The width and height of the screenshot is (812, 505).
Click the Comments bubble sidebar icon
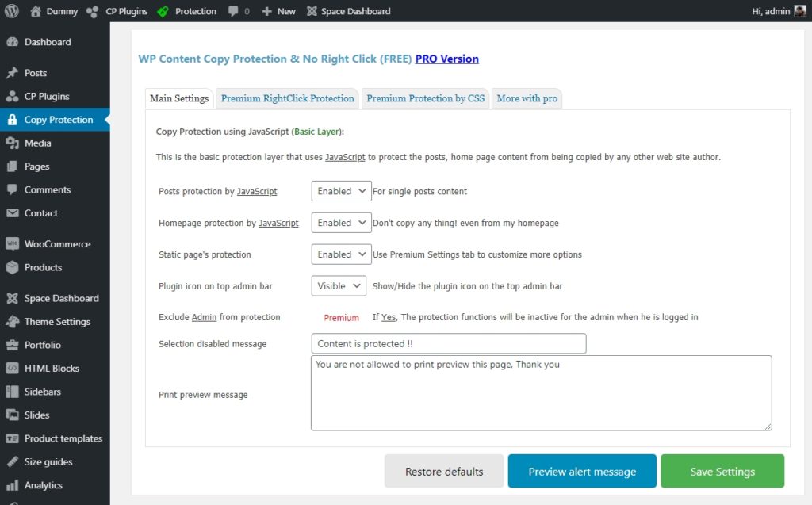[x=13, y=189]
